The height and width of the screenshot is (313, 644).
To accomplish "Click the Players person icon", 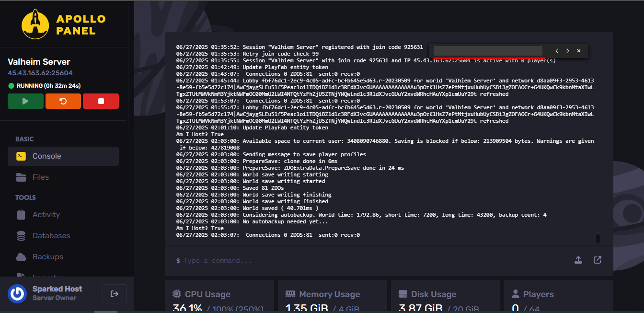I will (x=516, y=294).
